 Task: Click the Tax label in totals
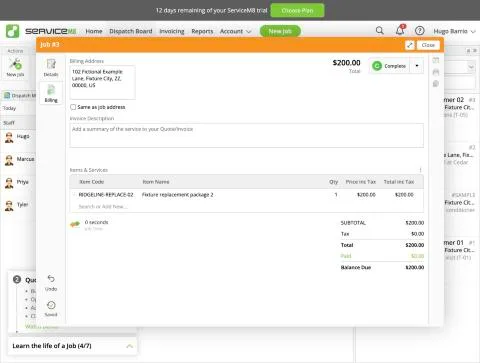click(x=345, y=234)
